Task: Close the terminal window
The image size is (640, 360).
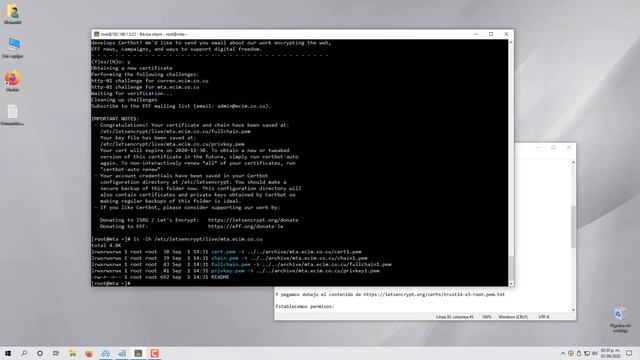Action: click(506, 34)
